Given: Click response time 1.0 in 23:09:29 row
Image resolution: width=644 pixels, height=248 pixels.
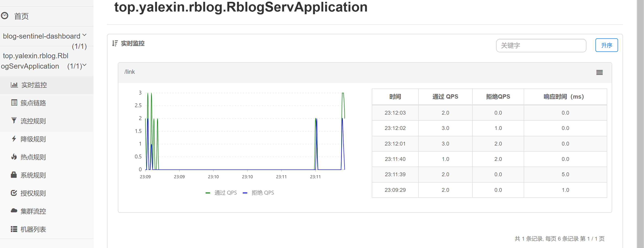Looking at the screenshot, I should point(565,190).
